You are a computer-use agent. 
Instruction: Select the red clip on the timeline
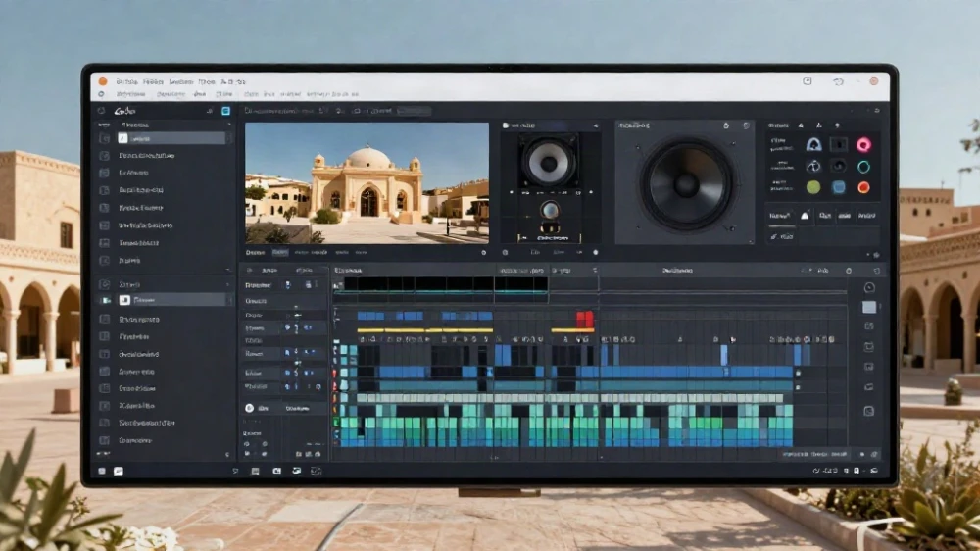click(585, 319)
